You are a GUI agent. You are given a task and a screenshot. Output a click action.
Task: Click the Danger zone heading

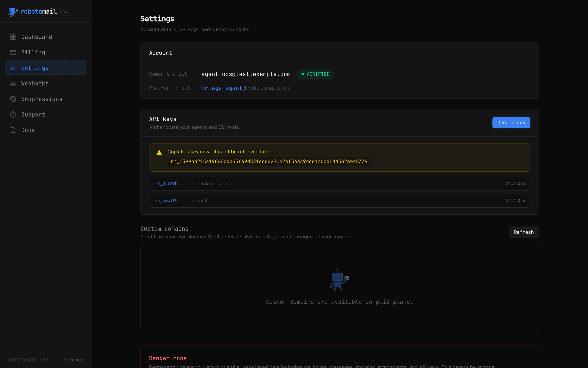tap(168, 358)
